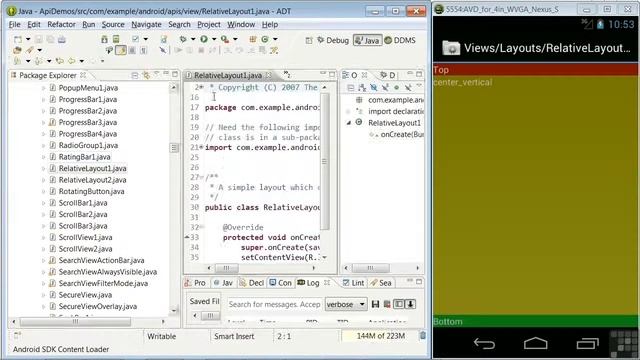Select the Java perspective button

pos(367,40)
